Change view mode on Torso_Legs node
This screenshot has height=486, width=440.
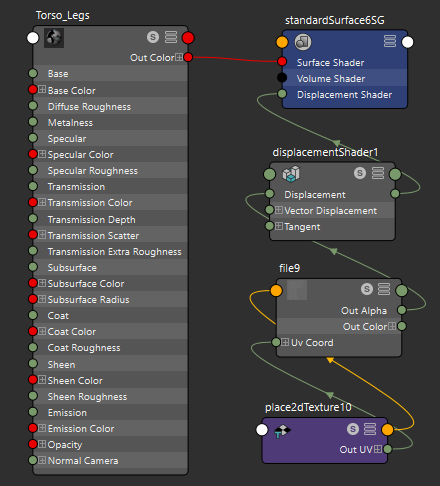[x=171, y=37]
